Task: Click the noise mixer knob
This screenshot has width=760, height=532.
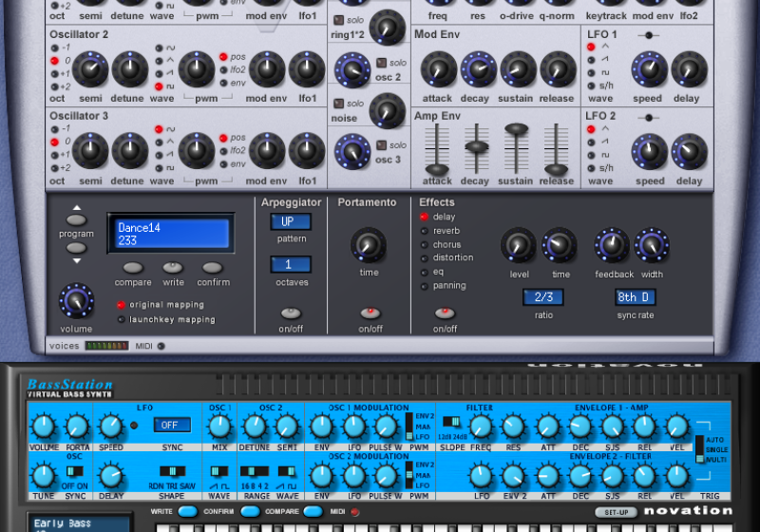Action: (x=388, y=110)
